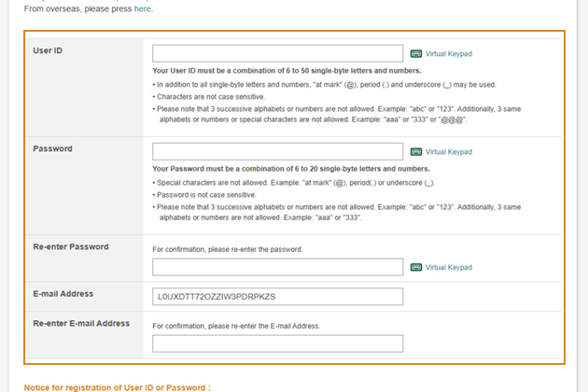
Task: Click the keypad icon beside Re-enter Password
Action: click(x=416, y=267)
